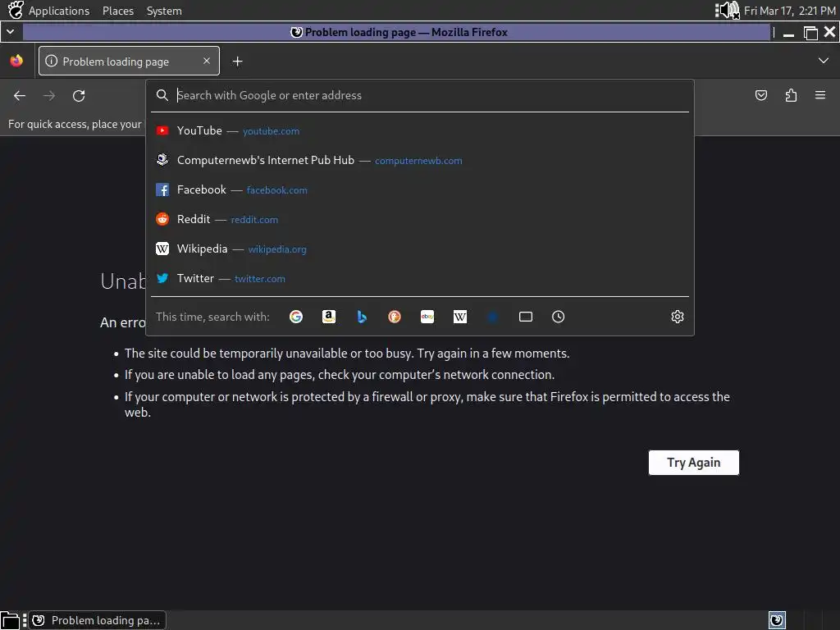Open the Save to Pocket button

[x=760, y=95]
